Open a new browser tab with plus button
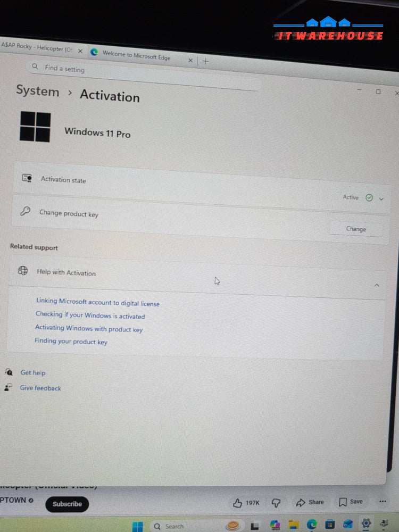 (205, 61)
